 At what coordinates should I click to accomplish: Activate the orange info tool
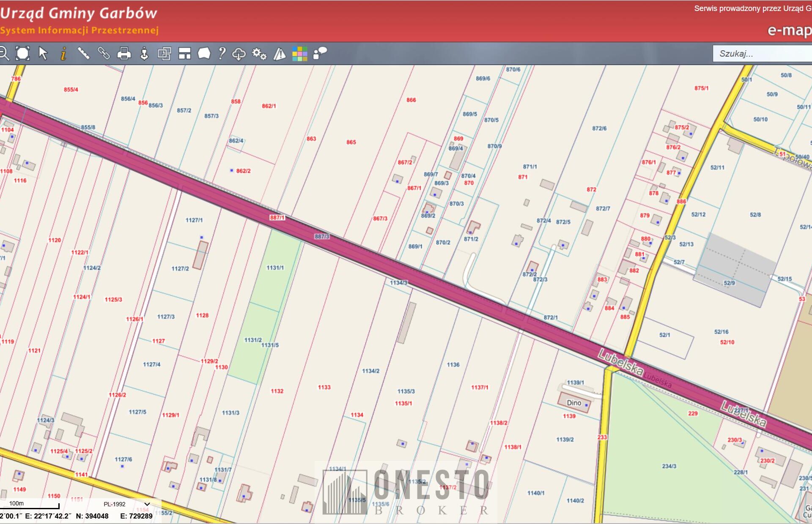click(63, 54)
